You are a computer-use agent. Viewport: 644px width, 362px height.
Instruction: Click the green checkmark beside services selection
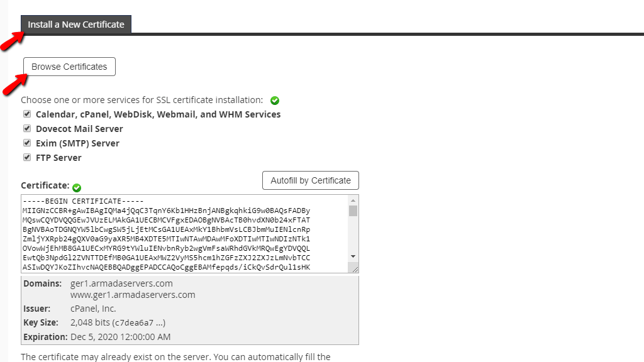tap(275, 101)
